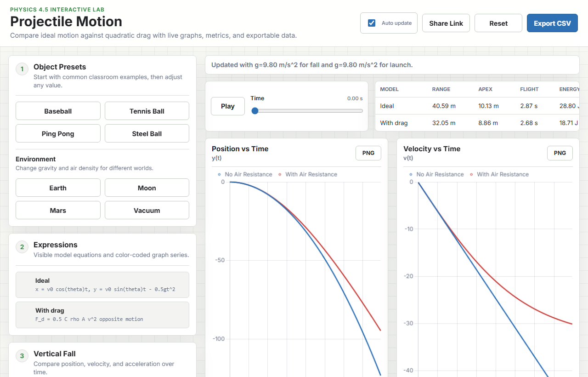Click the PHYSICS 4.5 INTERACTIVE LAB label
The width and height of the screenshot is (588, 377).
click(57, 10)
